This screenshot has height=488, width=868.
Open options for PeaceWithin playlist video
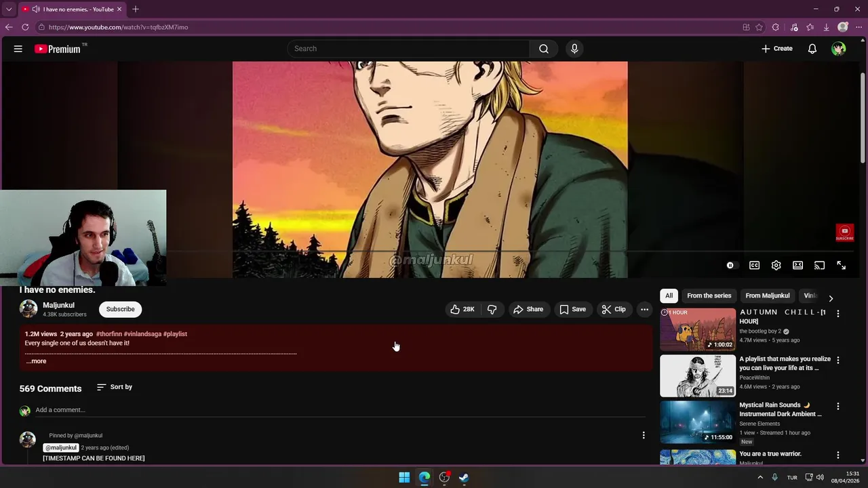[x=837, y=360]
